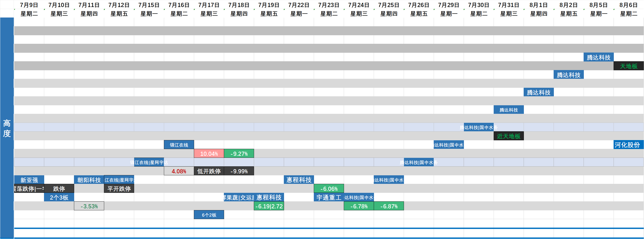644x239 pixels.
Task: Click 达科技|国中水 cell under 7月25日
Action: 389,180
